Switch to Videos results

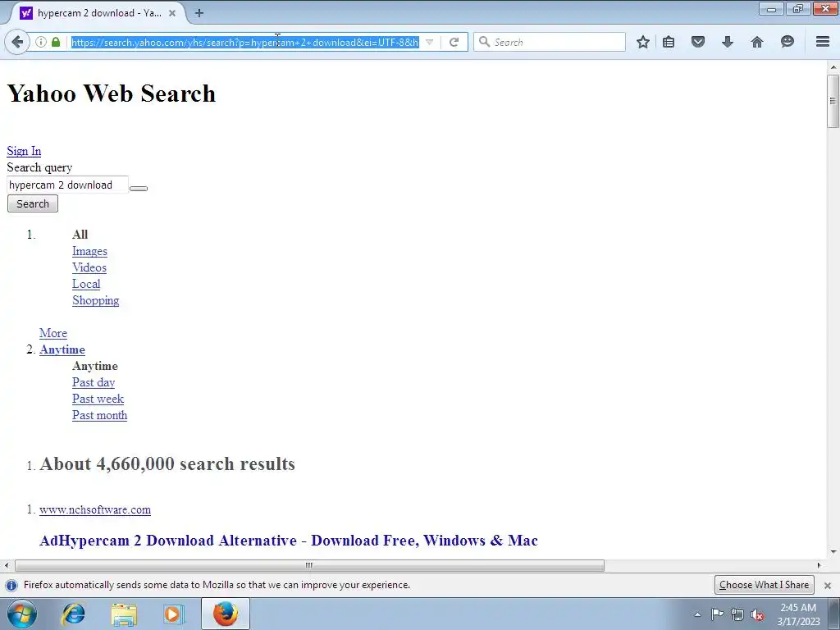pos(89,267)
